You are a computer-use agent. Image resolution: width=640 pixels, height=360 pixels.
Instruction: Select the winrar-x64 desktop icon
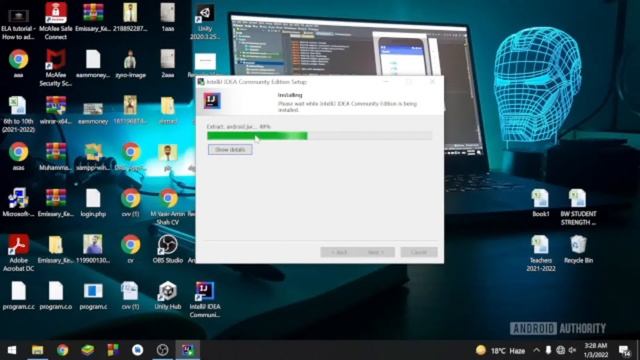pyautogui.click(x=56, y=110)
